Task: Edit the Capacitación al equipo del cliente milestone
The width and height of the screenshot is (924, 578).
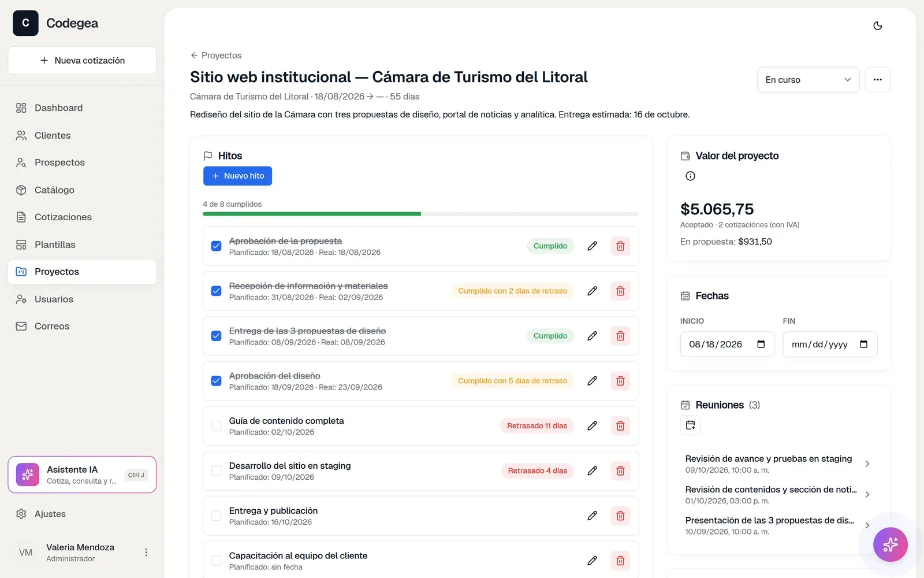Action: [x=592, y=561]
